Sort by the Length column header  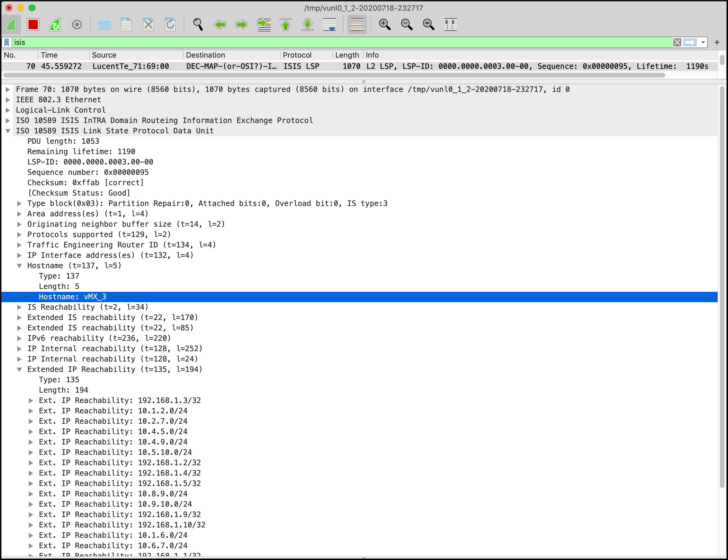click(x=347, y=55)
